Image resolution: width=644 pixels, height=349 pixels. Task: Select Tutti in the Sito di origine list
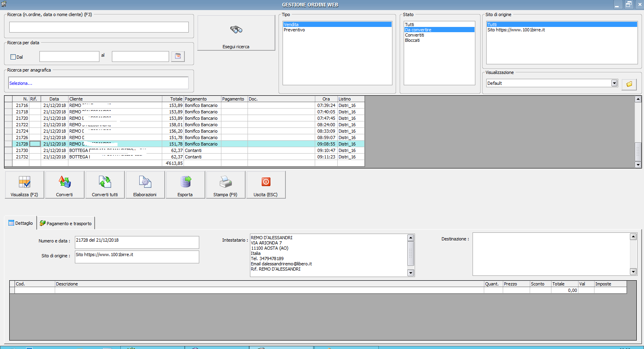point(562,25)
